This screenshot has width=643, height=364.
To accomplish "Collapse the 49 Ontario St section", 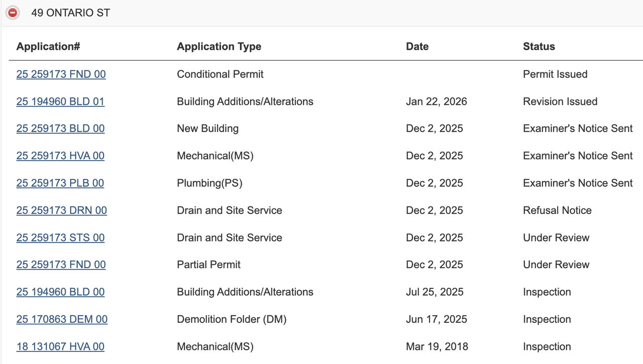I will [13, 13].
